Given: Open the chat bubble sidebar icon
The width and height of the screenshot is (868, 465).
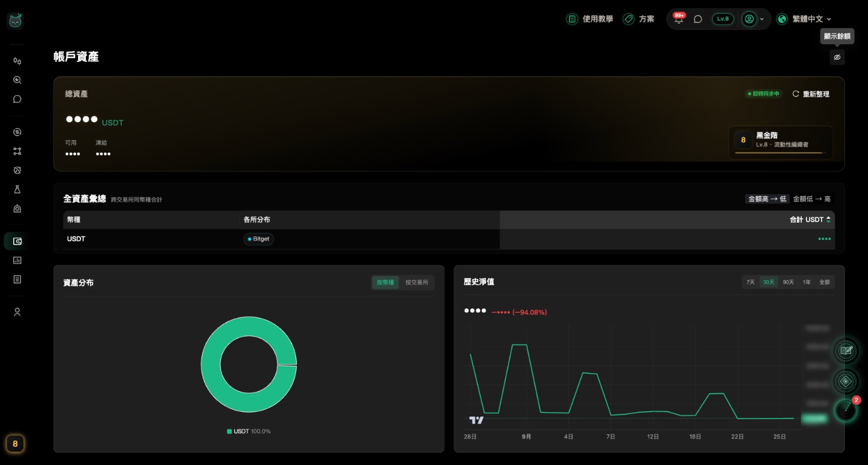Looking at the screenshot, I should [x=17, y=99].
